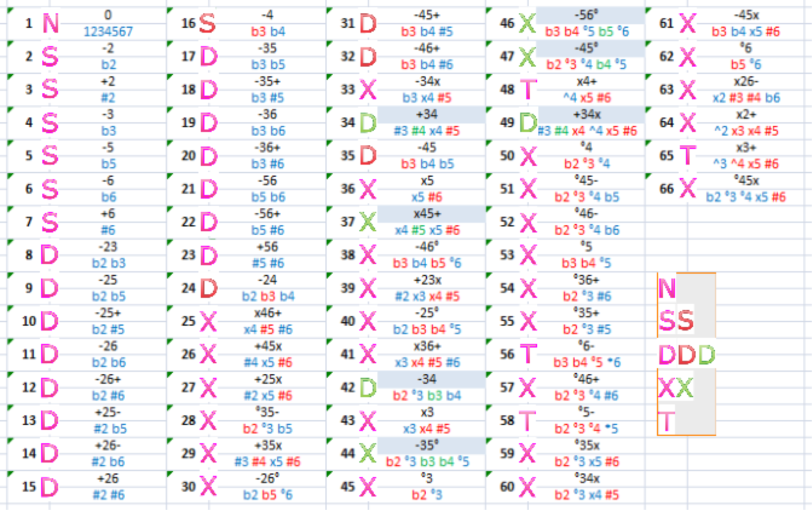The height and width of the screenshot is (510, 812).
Task: Select the cell reading x2 #3 #4 b6
Action: coord(746,98)
